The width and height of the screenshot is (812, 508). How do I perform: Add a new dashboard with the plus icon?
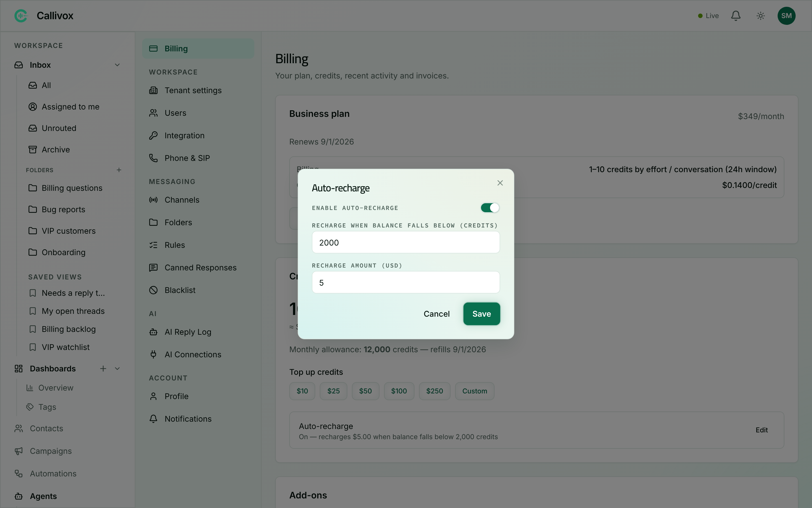[103, 369]
